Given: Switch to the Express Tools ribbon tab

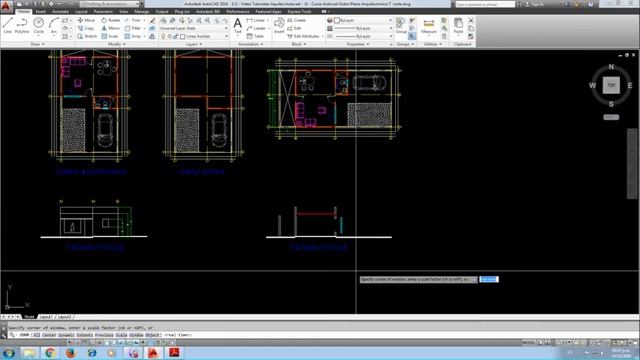Looking at the screenshot, I should tap(300, 11).
